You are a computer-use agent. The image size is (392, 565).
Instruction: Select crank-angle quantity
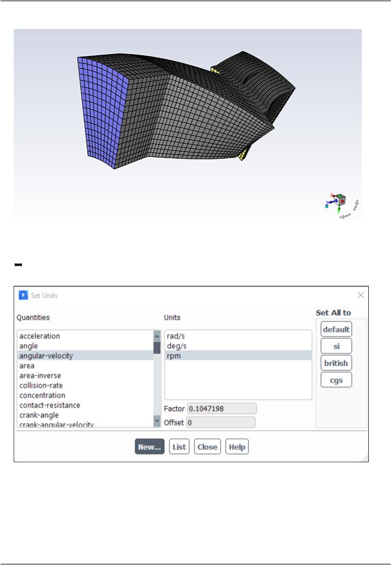[85, 415]
